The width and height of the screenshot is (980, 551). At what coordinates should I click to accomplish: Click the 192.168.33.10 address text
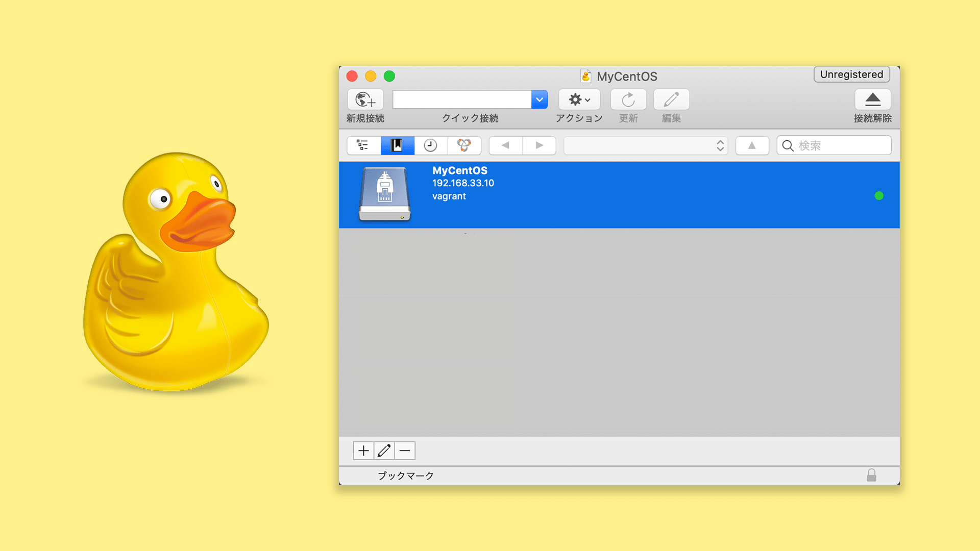pyautogui.click(x=463, y=183)
